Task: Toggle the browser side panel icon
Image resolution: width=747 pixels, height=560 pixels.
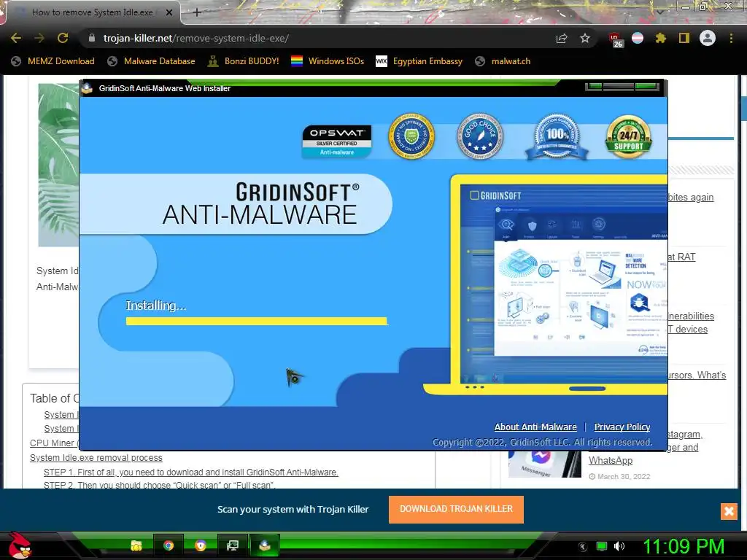Action: (x=684, y=38)
